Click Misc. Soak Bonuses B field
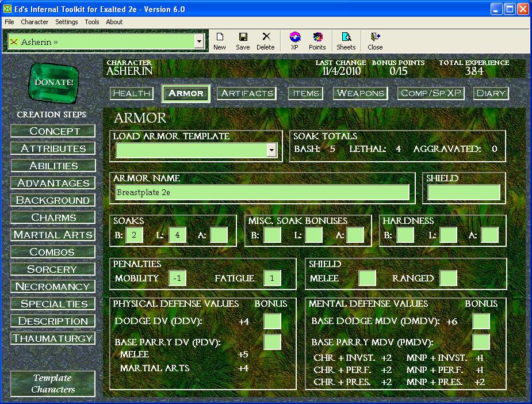The width and height of the screenshot is (532, 404). tap(273, 235)
